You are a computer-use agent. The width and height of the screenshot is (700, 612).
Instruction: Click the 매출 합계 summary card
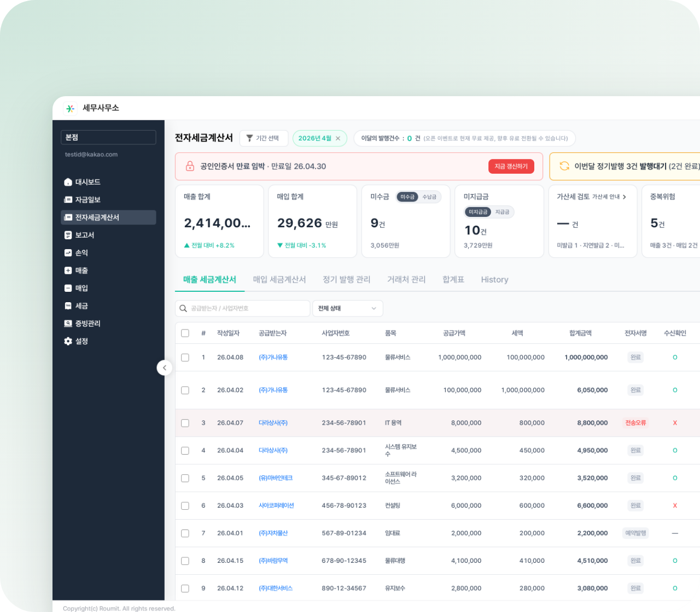click(219, 221)
